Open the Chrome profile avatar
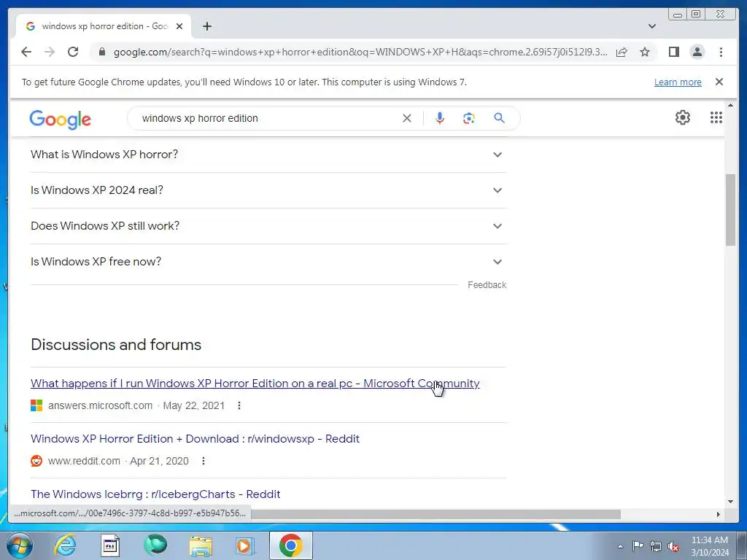Screen dimensions: 747x560 point(697,52)
